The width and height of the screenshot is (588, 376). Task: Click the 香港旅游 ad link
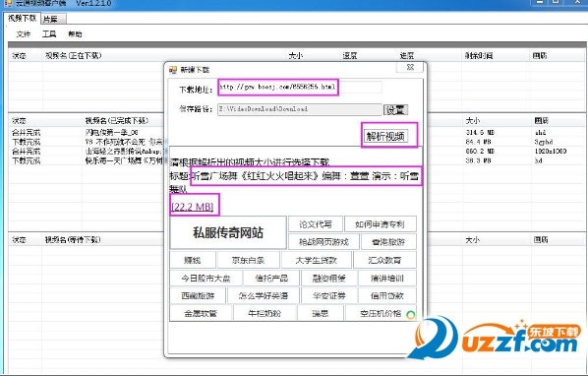tap(388, 242)
